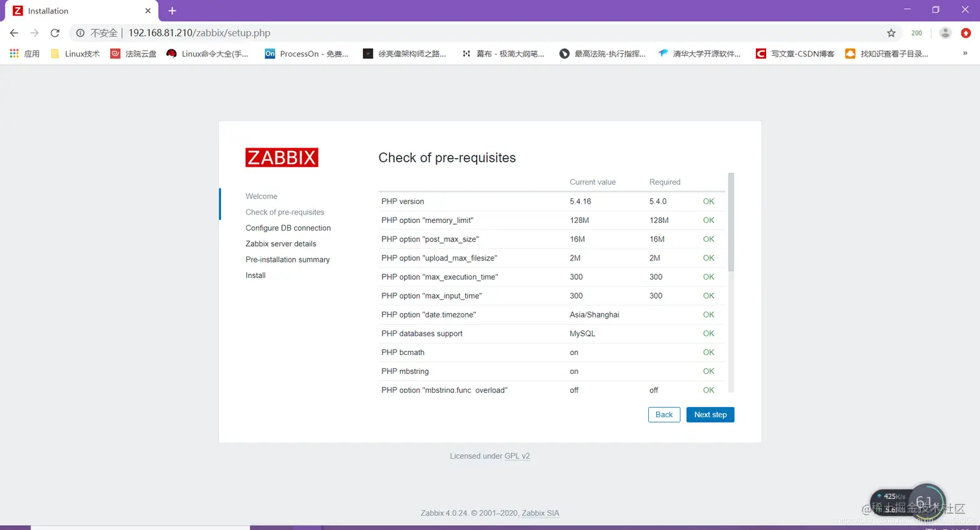Open the user profile avatar icon
This screenshot has height=530, width=980.
tap(945, 33)
